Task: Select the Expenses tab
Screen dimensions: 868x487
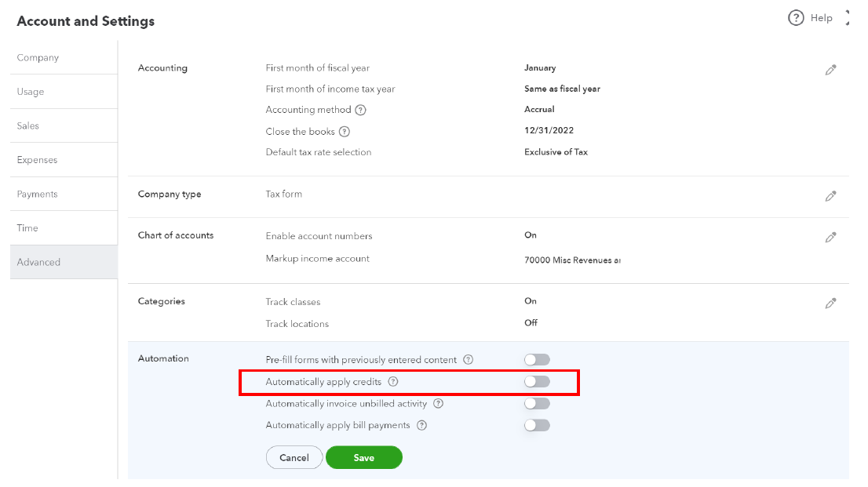Action: click(x=64, y=160)
